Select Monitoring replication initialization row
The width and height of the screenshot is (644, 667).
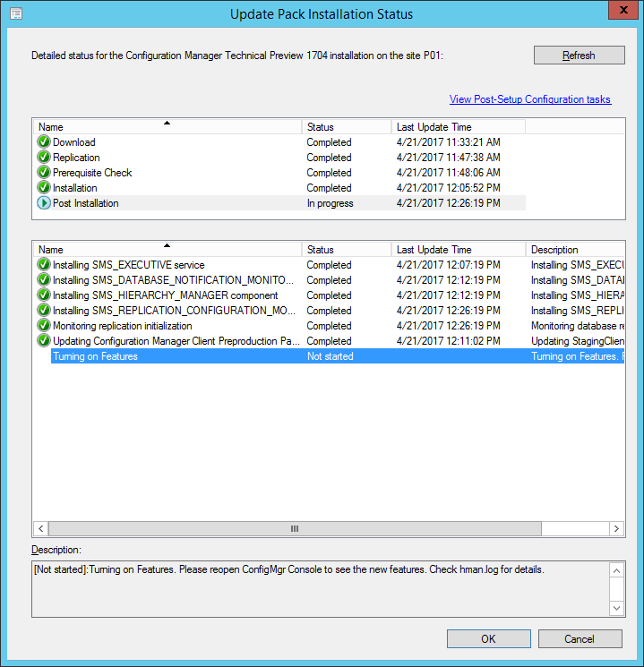coord(329,326)
